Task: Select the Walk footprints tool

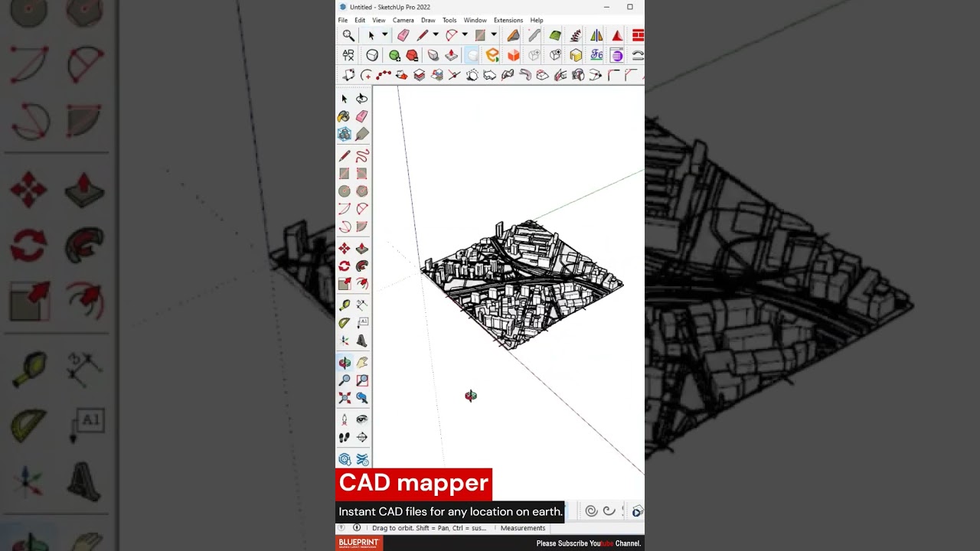Action: point(344,438)
